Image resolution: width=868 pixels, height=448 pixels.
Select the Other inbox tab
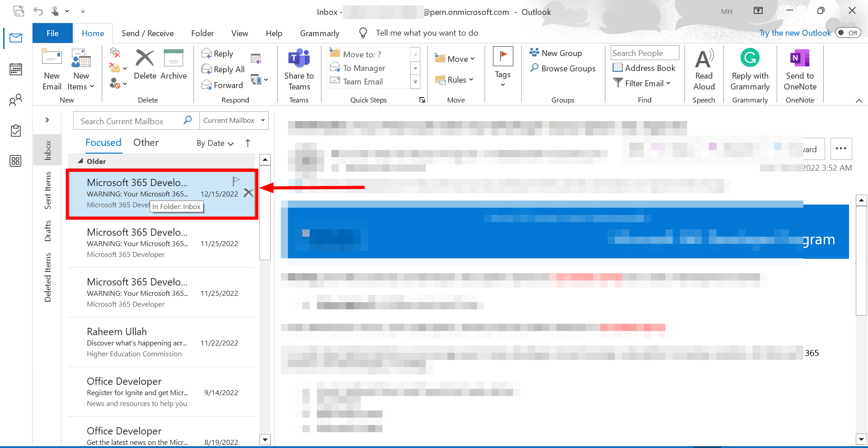click(146, 142)
